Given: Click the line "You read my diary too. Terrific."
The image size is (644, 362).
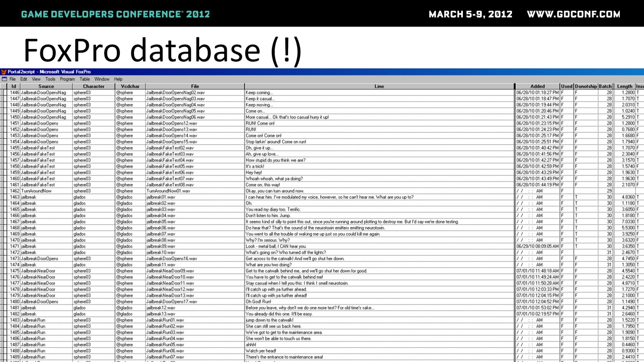Looking at the screenshot, I should (x=273, y=210).
